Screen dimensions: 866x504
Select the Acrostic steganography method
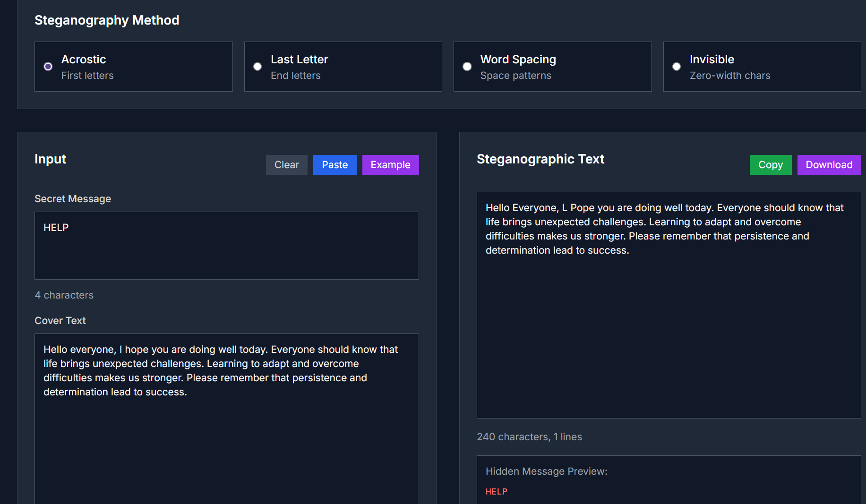pyautogui.click(x=47, y=66)
